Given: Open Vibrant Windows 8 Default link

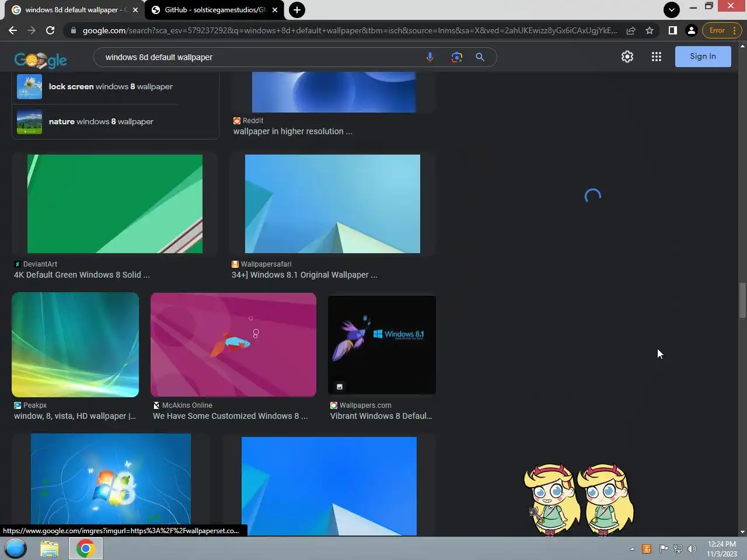Looking at the screenshot, I should coord(381,416).
